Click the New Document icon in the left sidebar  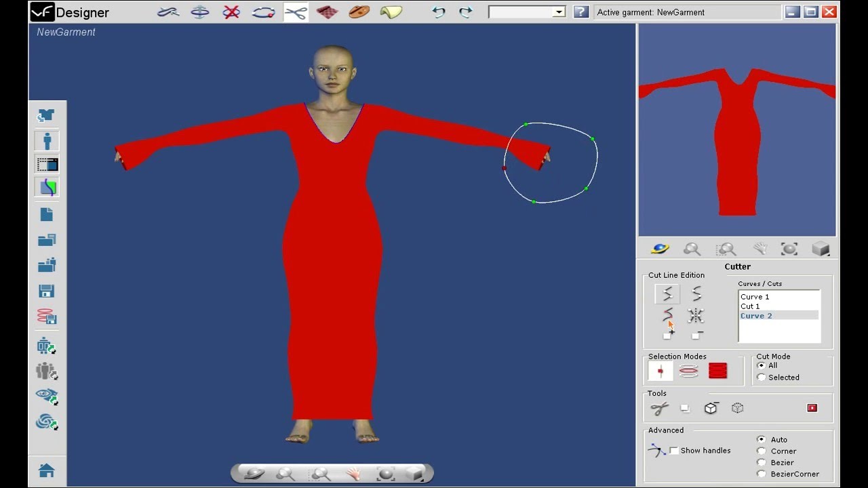(46, 214)
